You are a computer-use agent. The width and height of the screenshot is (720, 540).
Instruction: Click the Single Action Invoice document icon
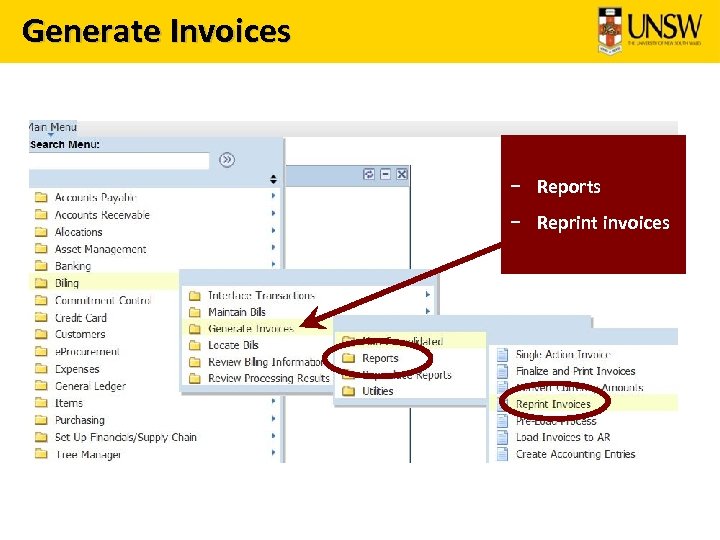click(503, 354)
